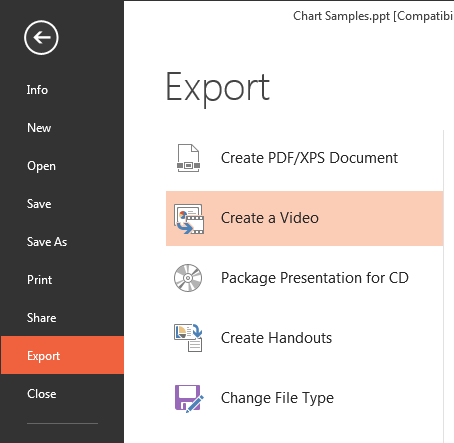Choose Close from the backstage menu
The height and width of the screenshot is (443, 454).
tap(62, 394)
